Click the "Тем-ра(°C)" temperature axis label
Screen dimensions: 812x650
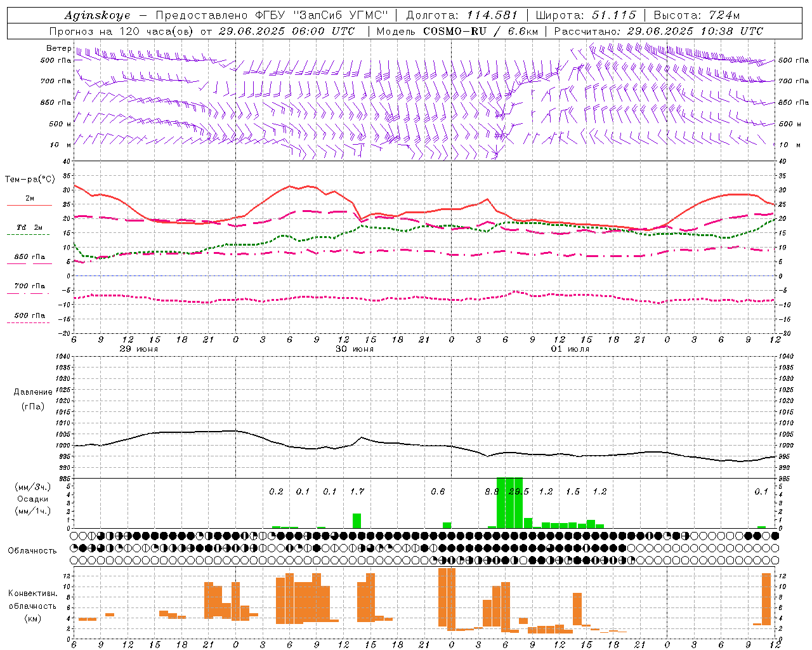point(30,180)
